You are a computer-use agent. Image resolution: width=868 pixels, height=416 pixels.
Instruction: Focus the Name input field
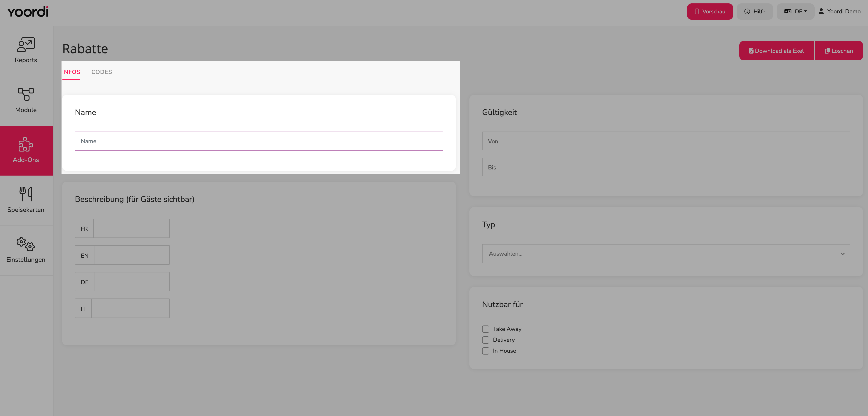click(x=259, y=141)
